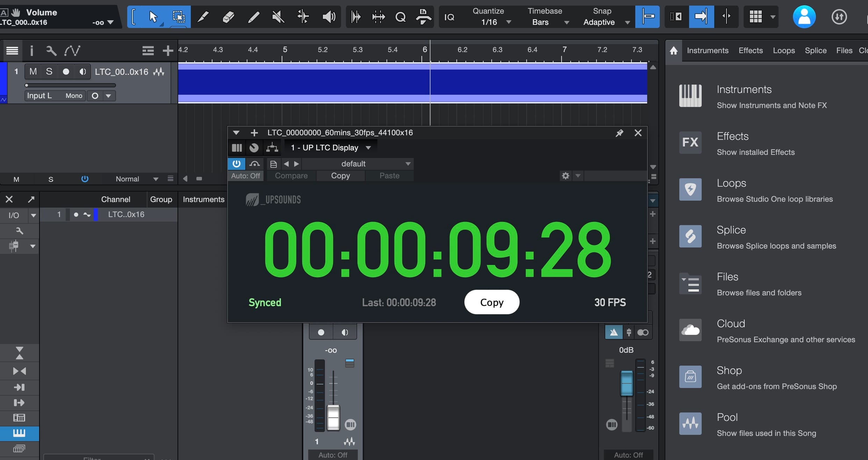Click the white Copy timecode button
This screenshot has width=868, height=460.
pos(492,302)
